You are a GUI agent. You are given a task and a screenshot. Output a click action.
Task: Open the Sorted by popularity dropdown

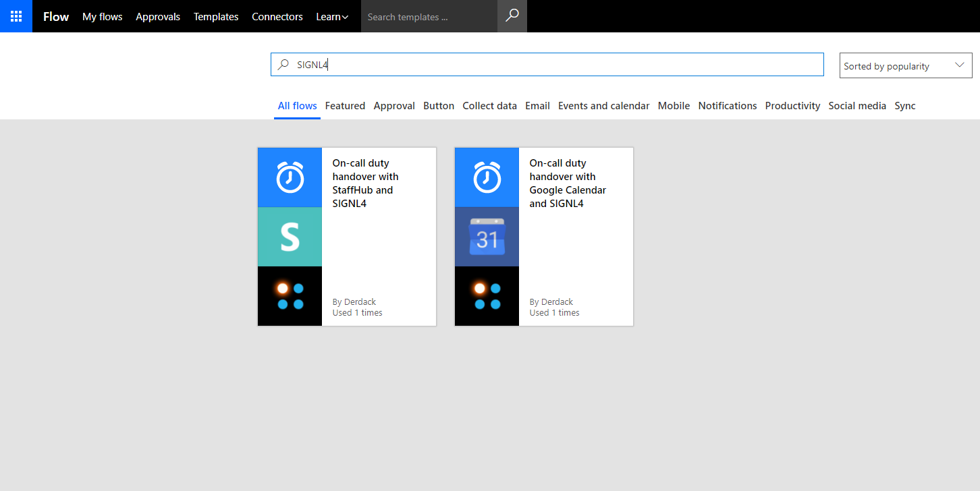[x=906, y=65]
